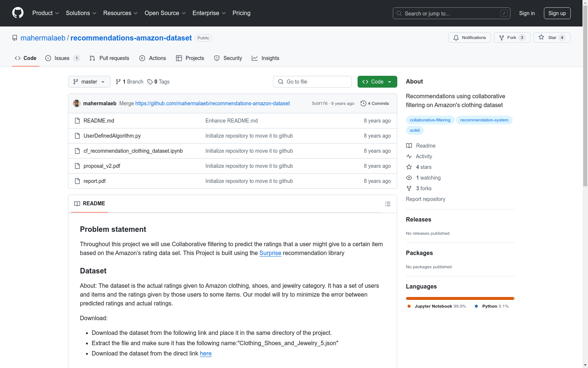Click the file icon beside report.pdf

77,181
